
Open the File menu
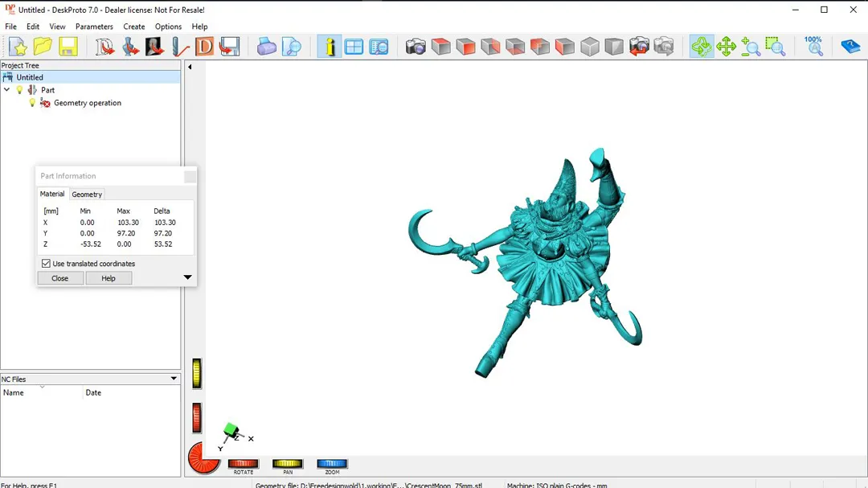point(10,27)
